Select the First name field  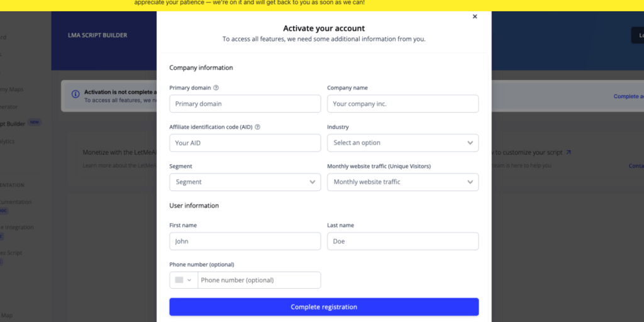point(245,241)
